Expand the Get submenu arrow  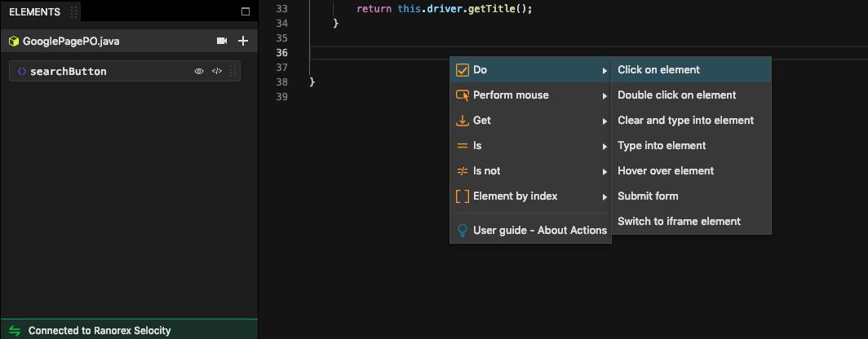tap(604, 121)
